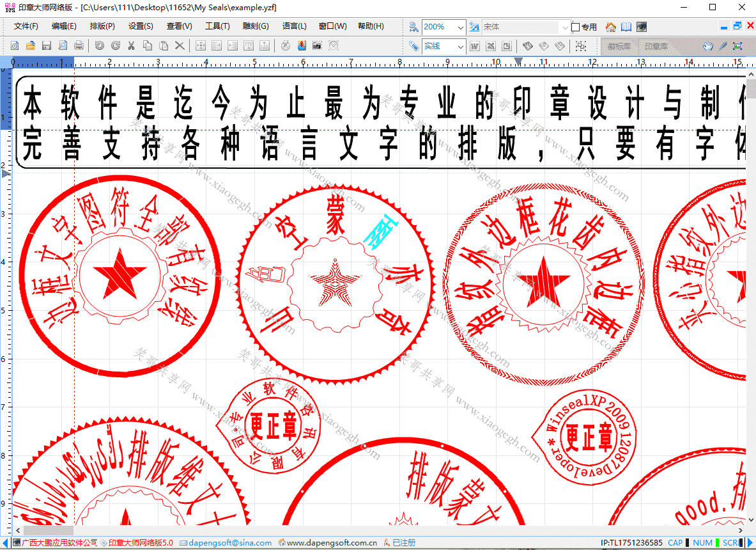Image resolution: width=756 pixels, height=550 pixels.
Task: Create a new seal document
Action: [x=15, y=46]
